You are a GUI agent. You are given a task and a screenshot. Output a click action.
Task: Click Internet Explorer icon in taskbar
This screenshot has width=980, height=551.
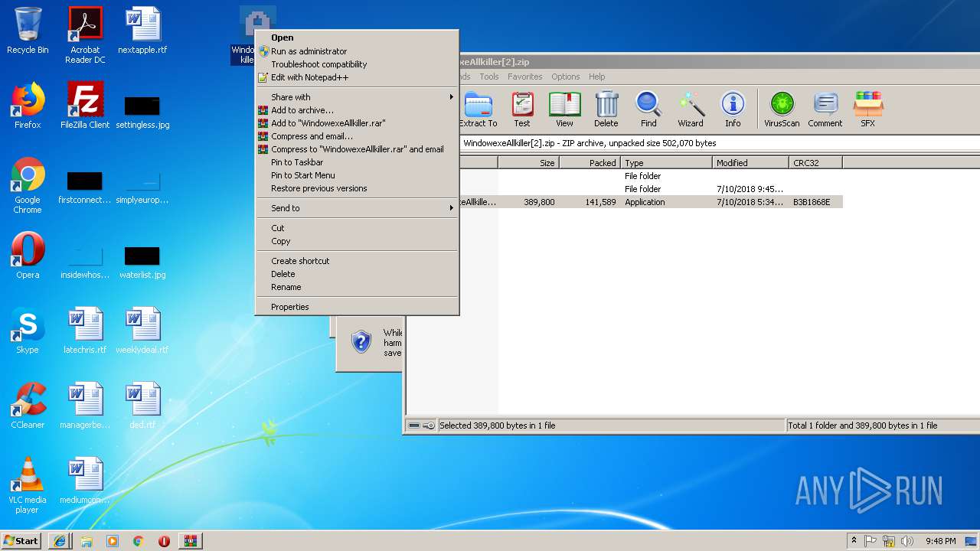60,541
